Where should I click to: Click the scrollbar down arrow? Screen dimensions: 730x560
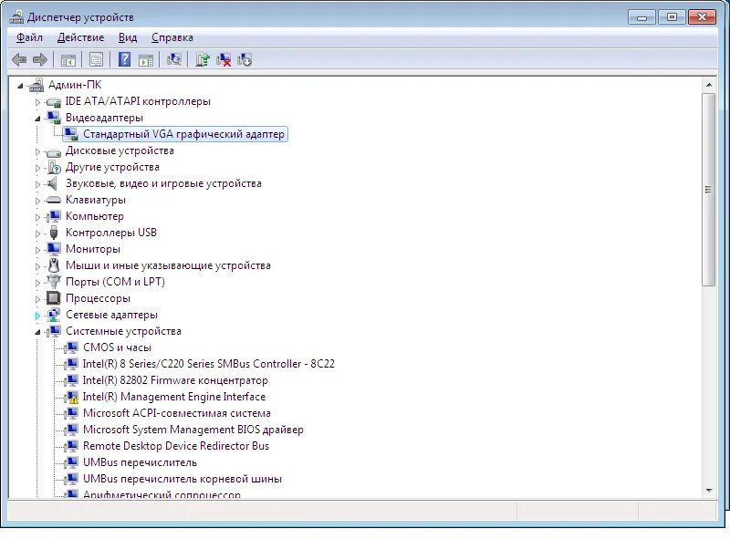tap(709, 490)
